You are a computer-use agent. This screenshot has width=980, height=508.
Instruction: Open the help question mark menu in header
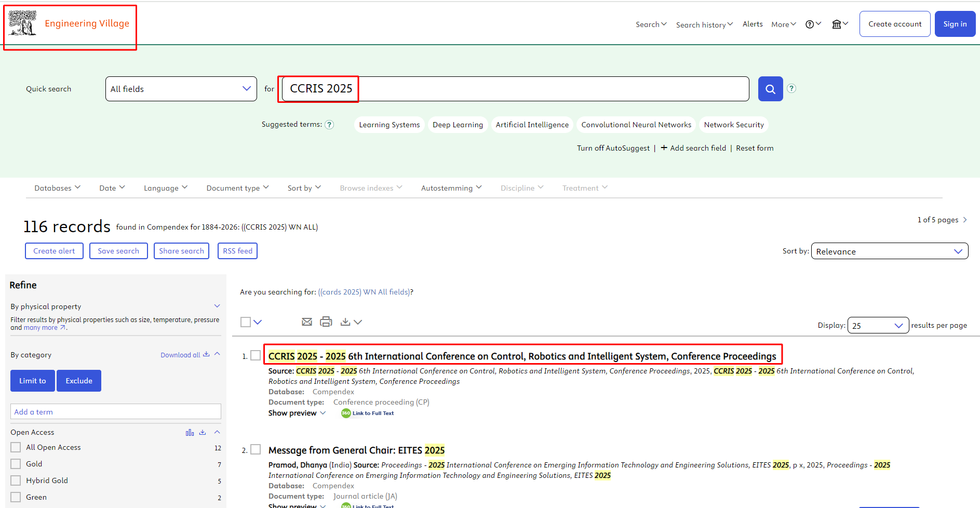tap(812, 24)
